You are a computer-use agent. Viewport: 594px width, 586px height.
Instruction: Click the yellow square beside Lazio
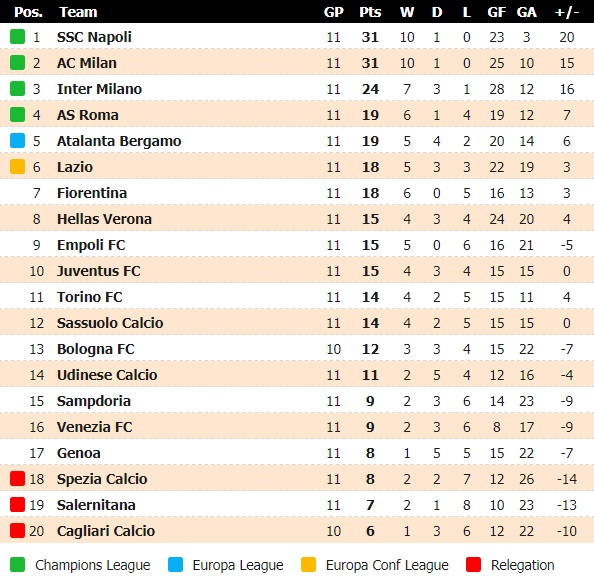click(17, 167)
